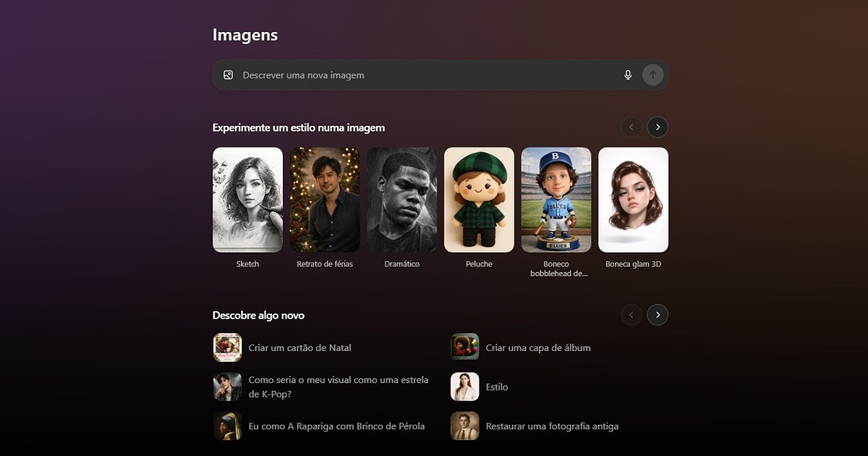Click the Christmas card thumbnail icon
The width and height of the screenshot is (868, 456).
(x=227, y=347)
